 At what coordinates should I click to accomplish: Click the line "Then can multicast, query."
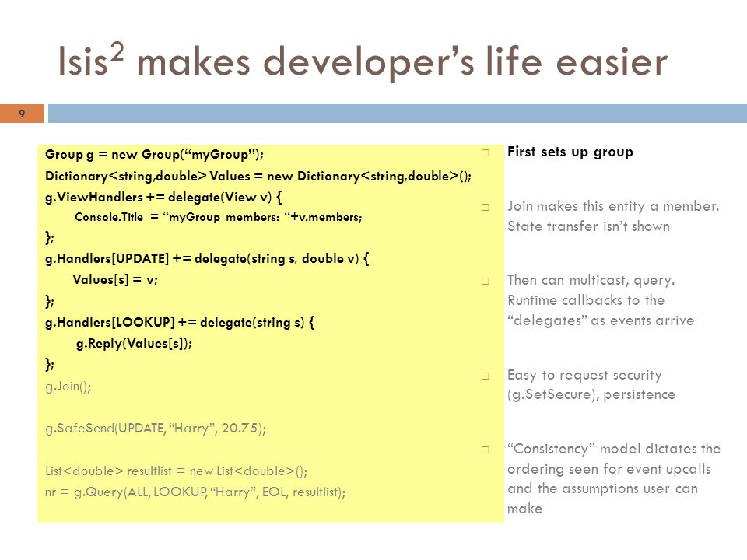[x=591, y=280]
